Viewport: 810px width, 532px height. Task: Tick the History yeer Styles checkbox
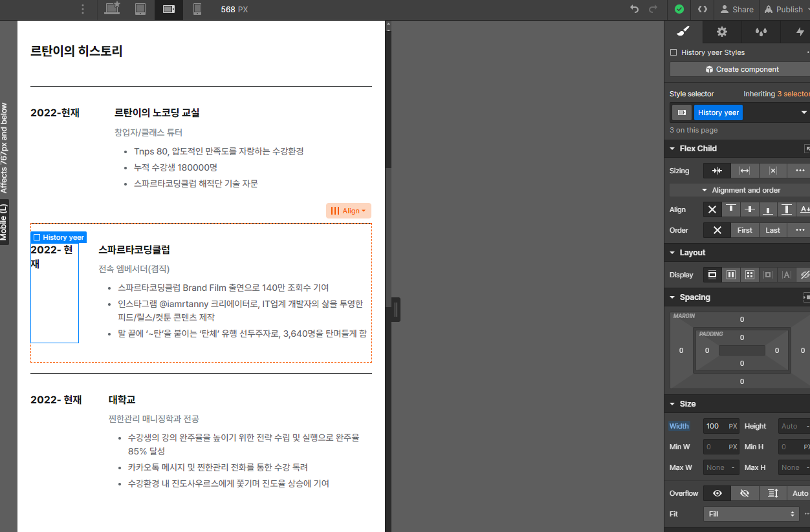(673, 52)
